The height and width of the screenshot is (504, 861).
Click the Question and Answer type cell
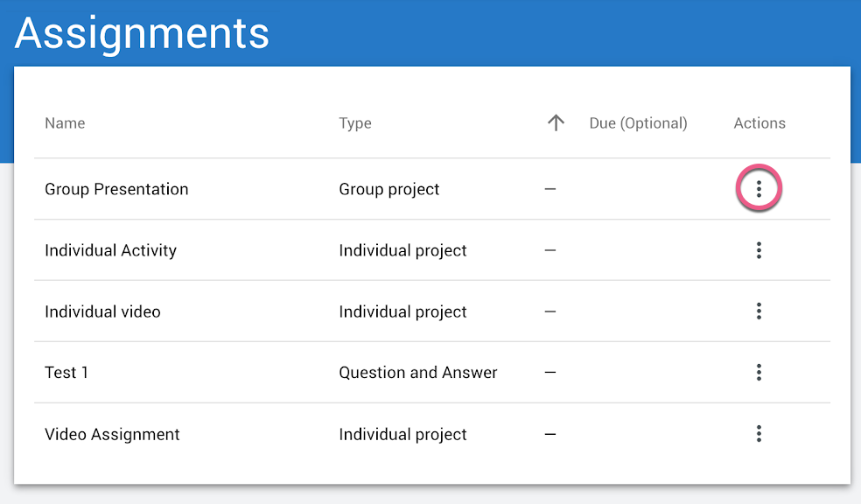click(418, 372)
